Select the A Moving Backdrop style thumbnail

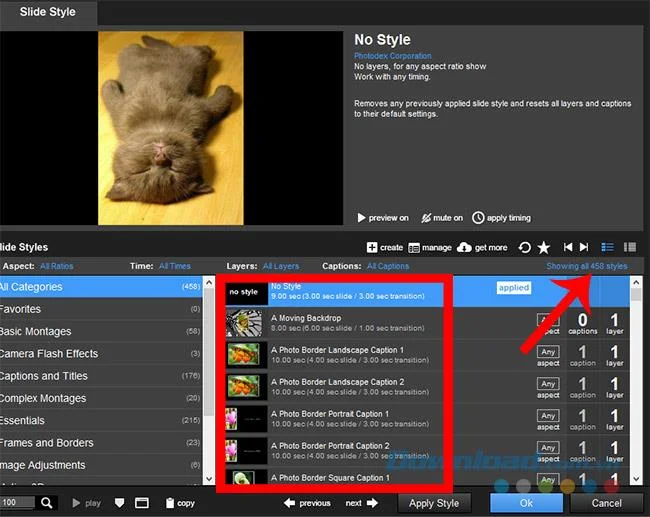pos(244,323)
